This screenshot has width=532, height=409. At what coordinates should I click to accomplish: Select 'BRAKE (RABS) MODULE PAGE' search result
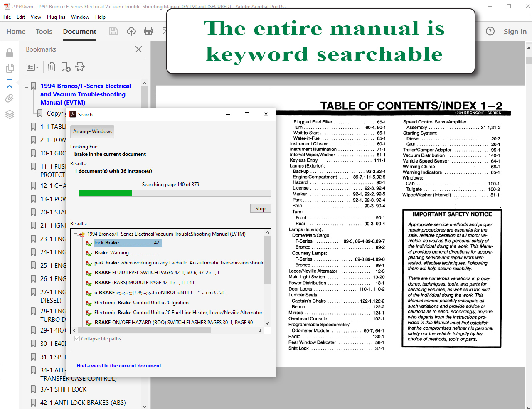tap(144, 283)
